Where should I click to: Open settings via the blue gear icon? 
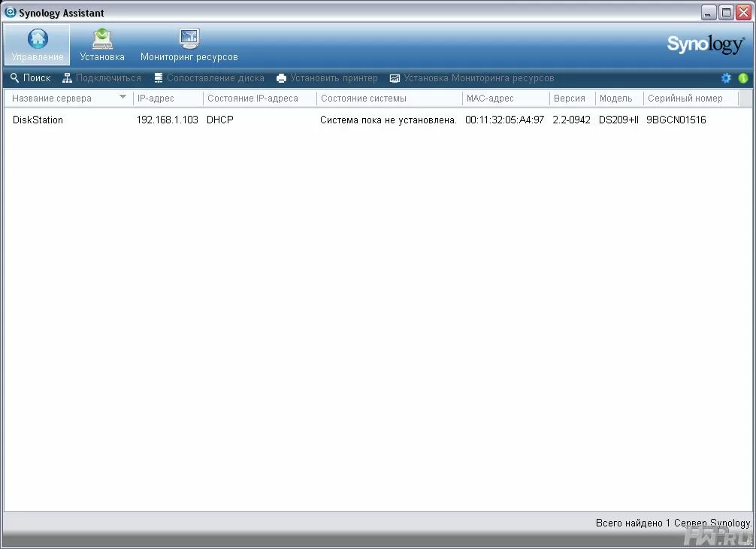726,78
